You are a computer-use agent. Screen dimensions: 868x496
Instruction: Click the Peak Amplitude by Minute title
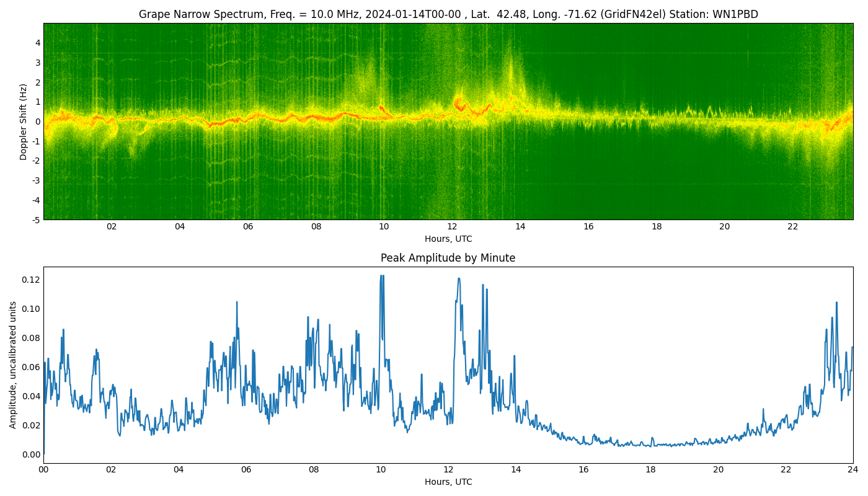[x=448, y=258]
